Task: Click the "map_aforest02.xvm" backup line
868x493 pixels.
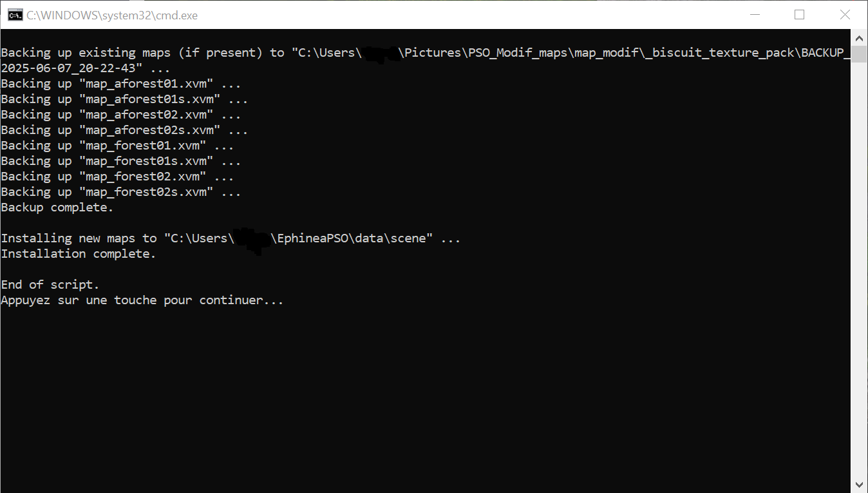Action: 121,115
